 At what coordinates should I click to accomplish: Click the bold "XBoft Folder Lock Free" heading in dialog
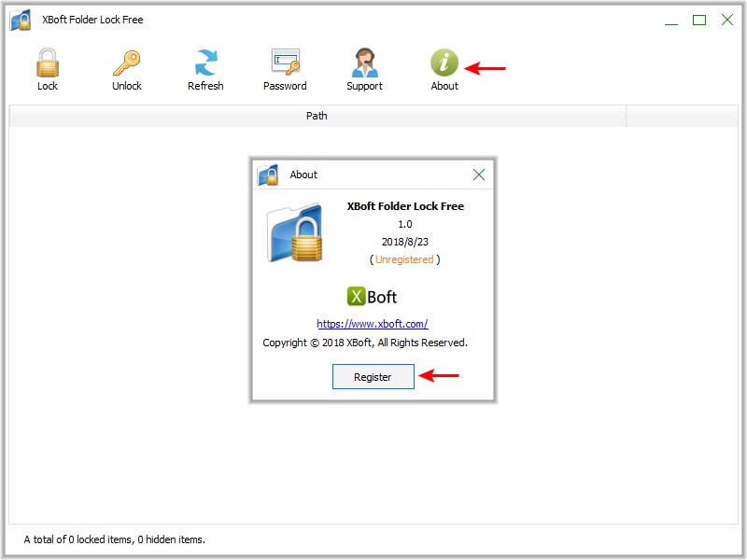[x=405, y=206]
